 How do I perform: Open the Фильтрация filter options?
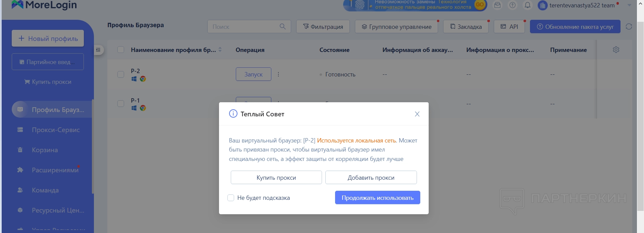323,26
